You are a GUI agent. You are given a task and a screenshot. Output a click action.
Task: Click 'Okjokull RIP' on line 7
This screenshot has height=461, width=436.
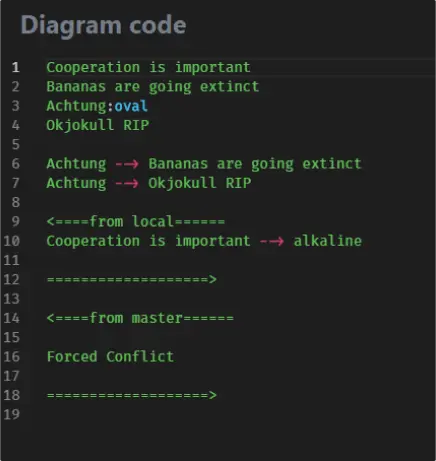pos(200,183)
